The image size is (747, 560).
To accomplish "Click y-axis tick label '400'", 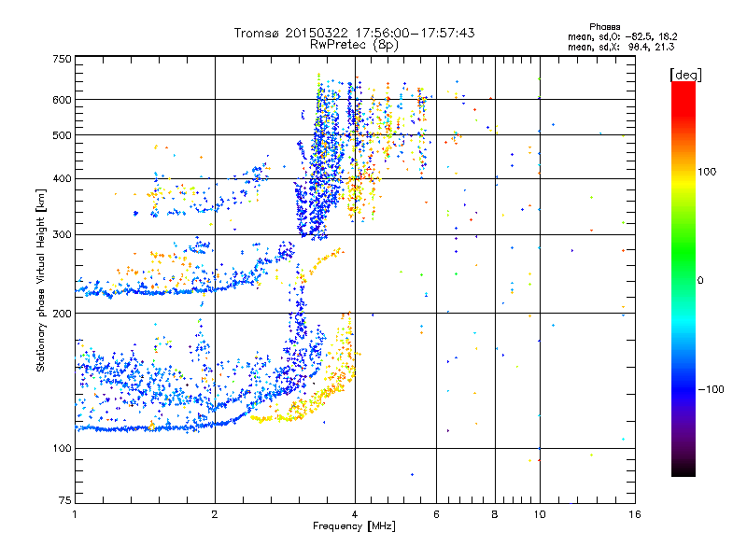I will point(63,179).
